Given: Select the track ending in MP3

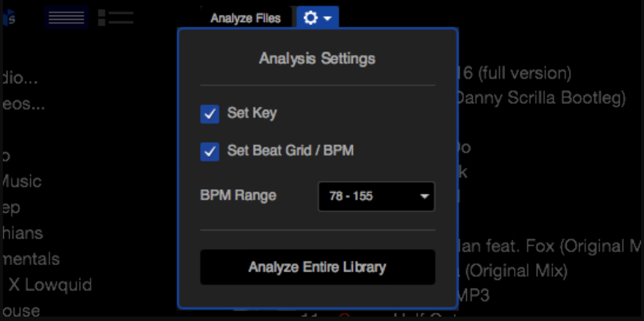Looking at the screenshot, I should (x=473, y=295).
